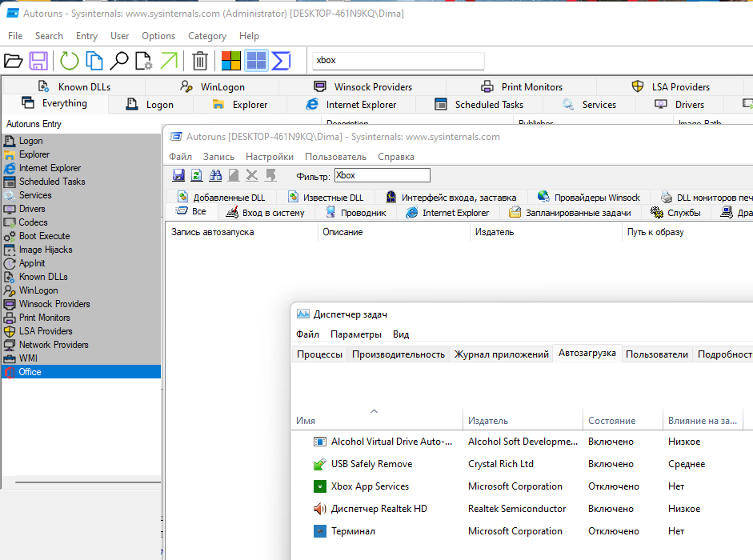Click the Терминал row icon
753x560 pixels.
click(x=320, y=531)
